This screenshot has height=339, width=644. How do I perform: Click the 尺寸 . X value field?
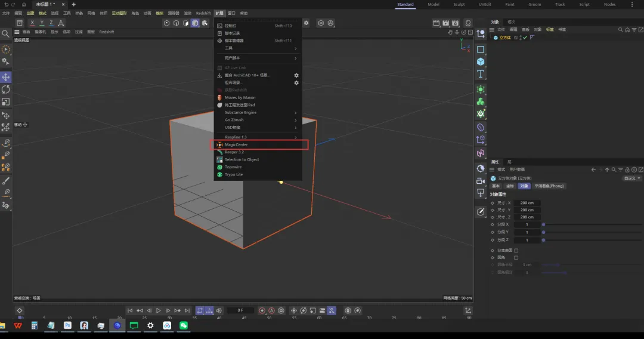click(x=527, y=203)
